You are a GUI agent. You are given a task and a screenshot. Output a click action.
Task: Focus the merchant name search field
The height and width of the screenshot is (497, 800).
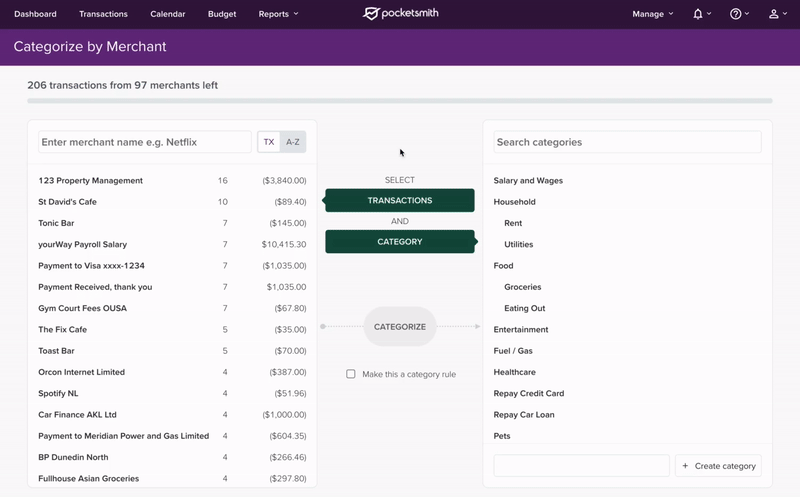(145, 142)
